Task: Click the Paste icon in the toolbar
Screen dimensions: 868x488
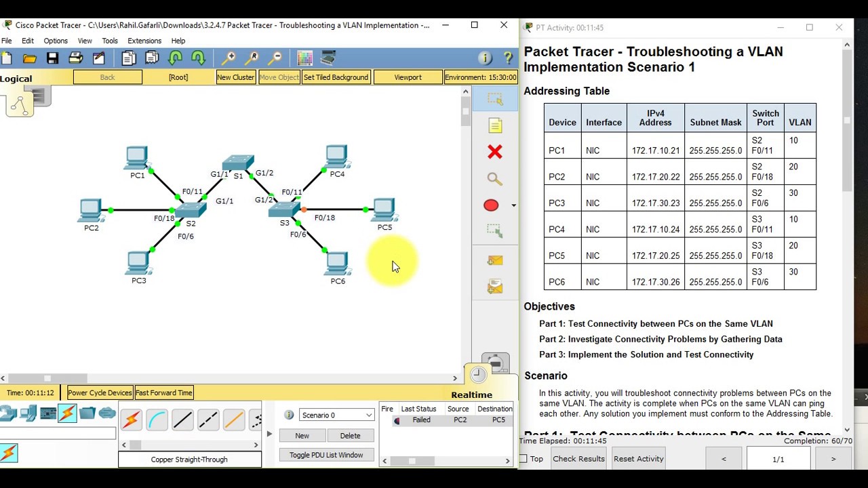Action: coord(152,58)
